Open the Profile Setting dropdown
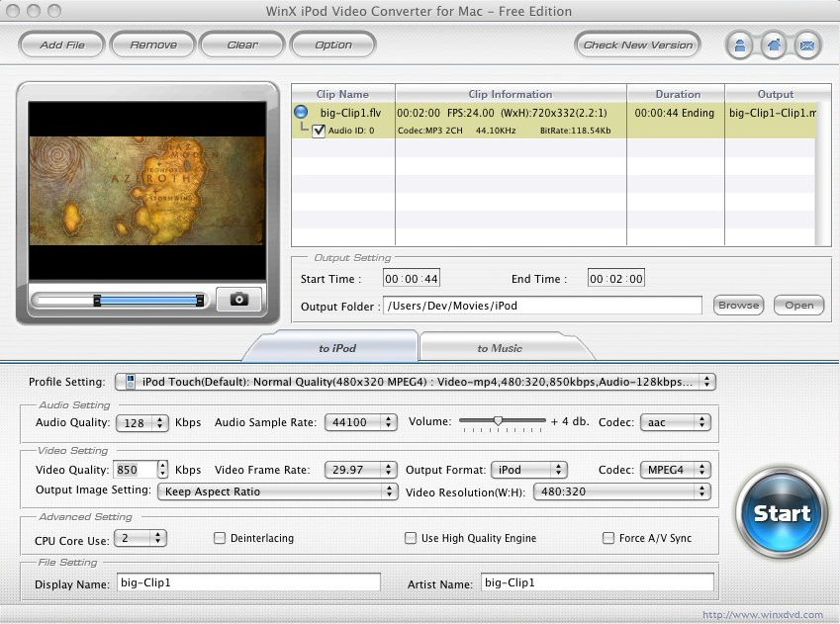The image size is (840, 624). [x=416, y=382]
